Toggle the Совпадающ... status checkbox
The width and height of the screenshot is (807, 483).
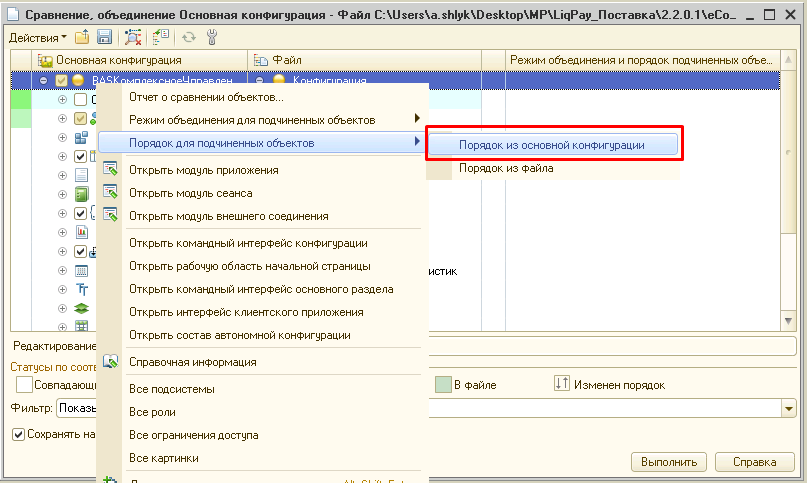click(24, 385)
